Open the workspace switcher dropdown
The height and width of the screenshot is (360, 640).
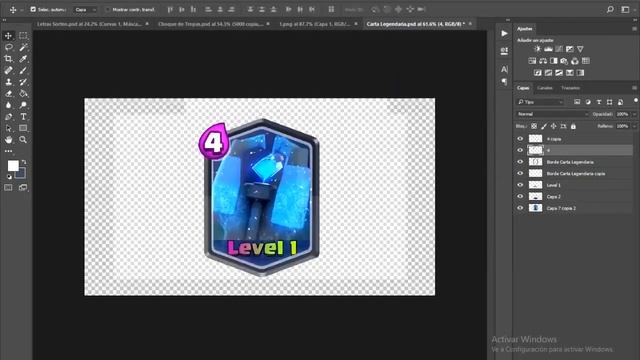click(625, 9)
